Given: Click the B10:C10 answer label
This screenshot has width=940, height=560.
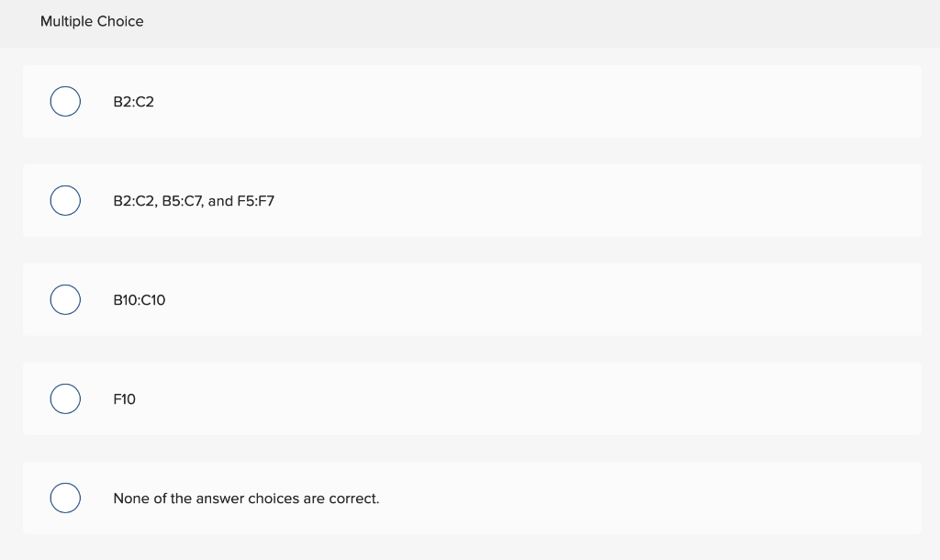Looking at the screenshot, I should (x=140, y=300).
